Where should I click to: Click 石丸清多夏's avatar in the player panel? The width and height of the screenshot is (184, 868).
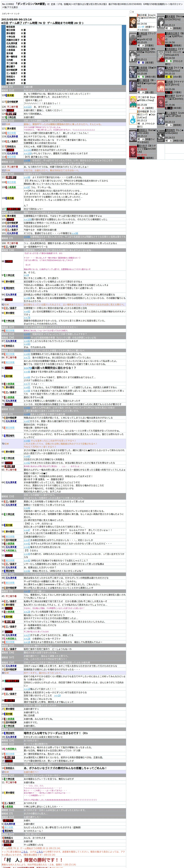coord(133,56)
